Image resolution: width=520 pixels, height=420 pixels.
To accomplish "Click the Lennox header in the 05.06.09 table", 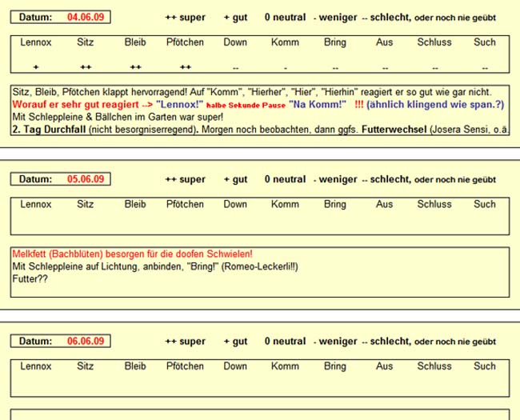I will click(x=36, y=204).
